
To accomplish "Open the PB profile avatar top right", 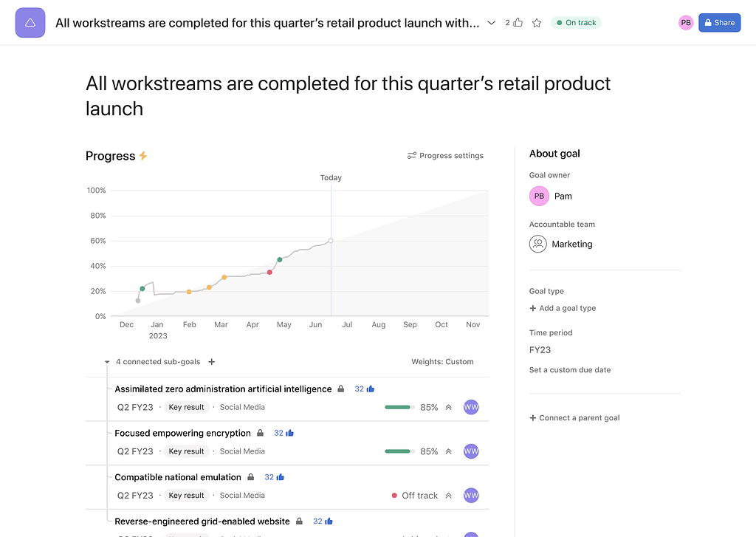I will 685,23.
